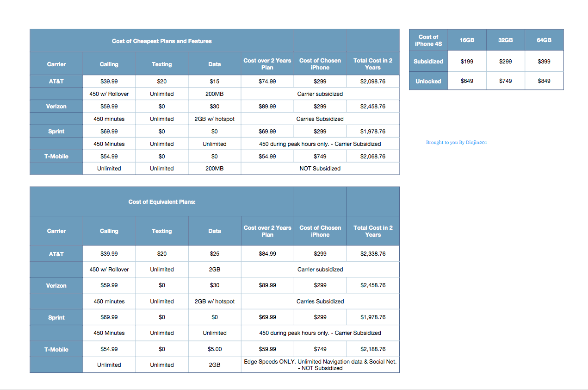Click the 64GB column header
This screenshot has width=588, height=390.
click(x=544, y=40)
